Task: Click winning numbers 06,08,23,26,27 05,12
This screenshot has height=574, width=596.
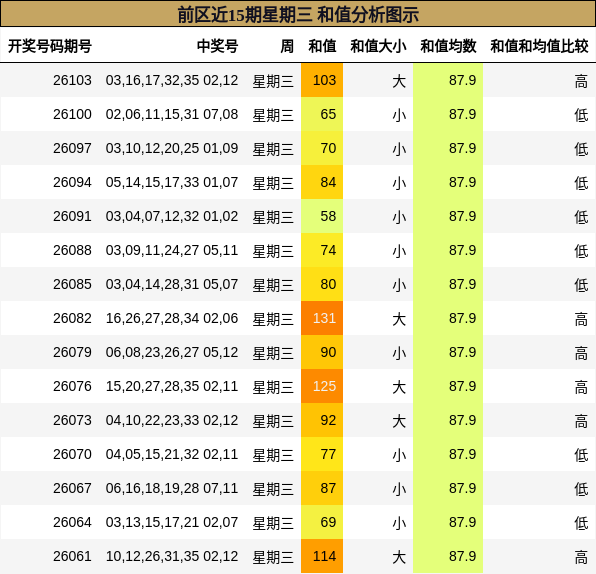Action: coord(172,352)
